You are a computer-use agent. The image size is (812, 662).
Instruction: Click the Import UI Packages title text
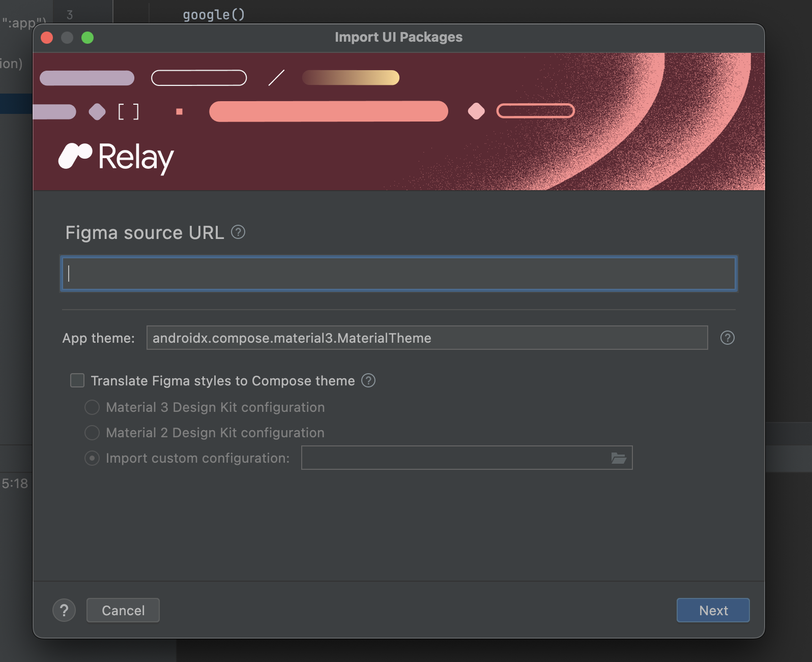[399, 37]
